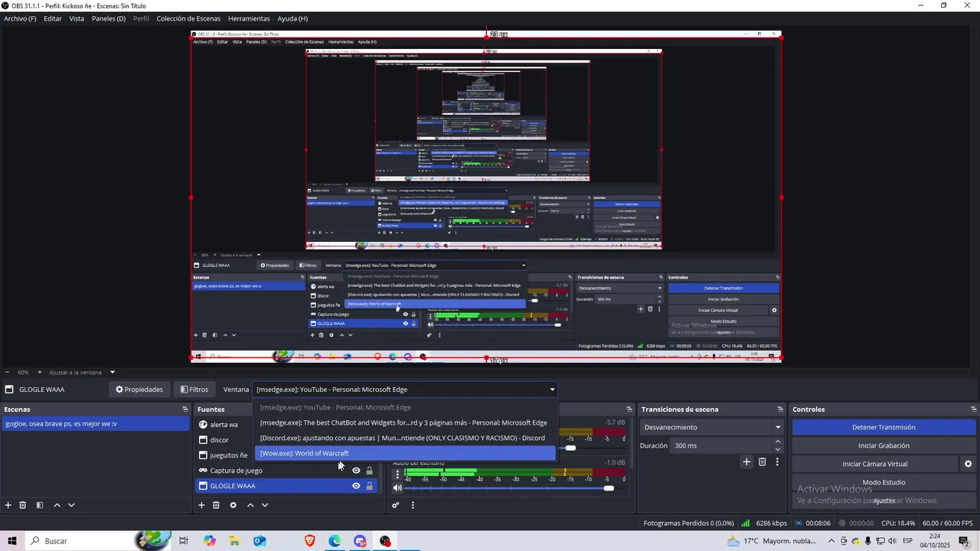Viewport: 980px width, 551px height.
Task: Open Windows Start menu
Action: [12, 541]
